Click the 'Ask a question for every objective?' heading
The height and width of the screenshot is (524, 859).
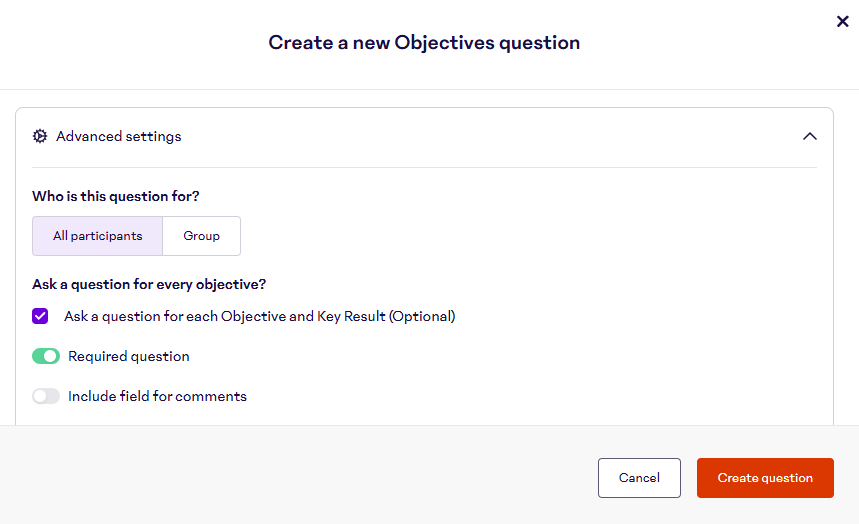(149, 284)
